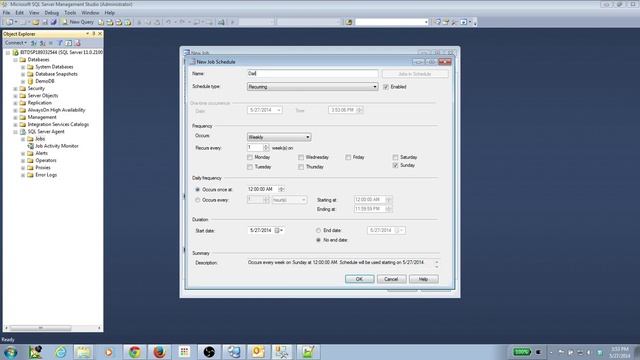Open Google Chrome from taskbar
The width and height of the screenshot is (640, 360).
click(x=134, y=352)
